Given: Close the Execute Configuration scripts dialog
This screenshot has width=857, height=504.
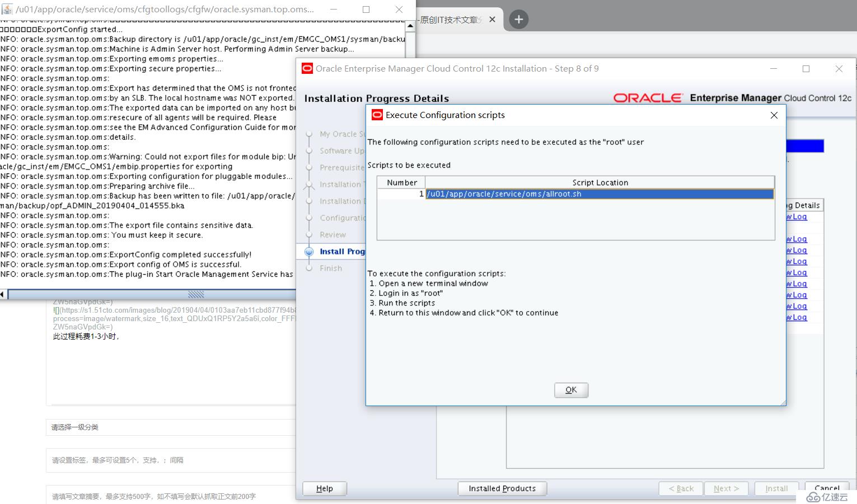Looking at the screenshot, I should (x=774, y=115).
